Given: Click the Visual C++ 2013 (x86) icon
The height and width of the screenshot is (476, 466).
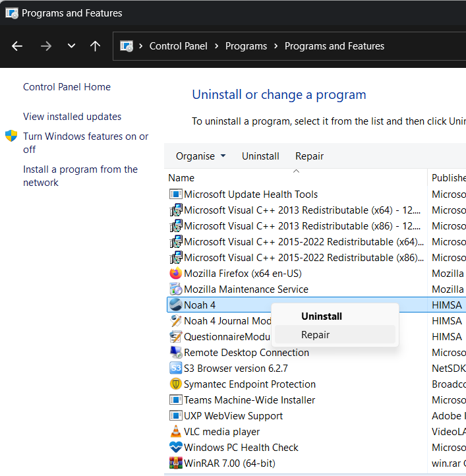Looking at the screenshot, I should 175,226.
